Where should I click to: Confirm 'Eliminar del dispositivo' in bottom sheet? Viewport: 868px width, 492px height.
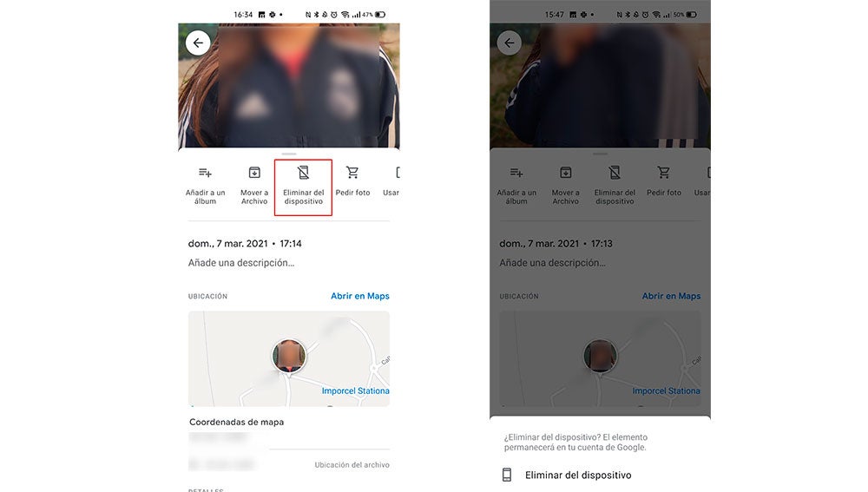tap(578, 475)
